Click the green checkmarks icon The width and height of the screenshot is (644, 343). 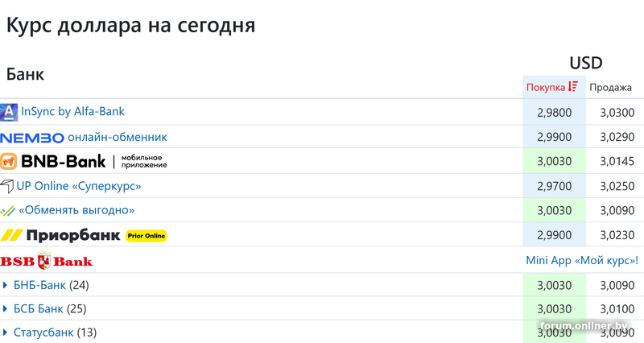click(7, 211)
